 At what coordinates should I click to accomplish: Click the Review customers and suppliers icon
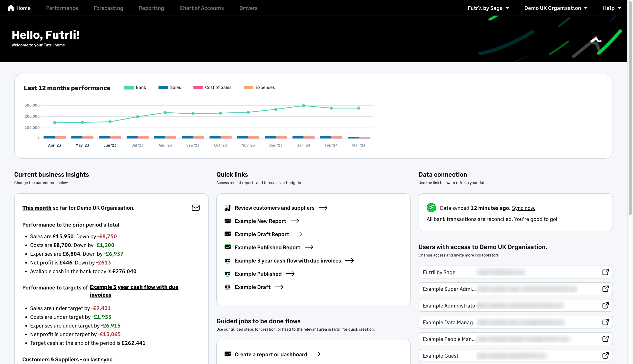(227, 208)
